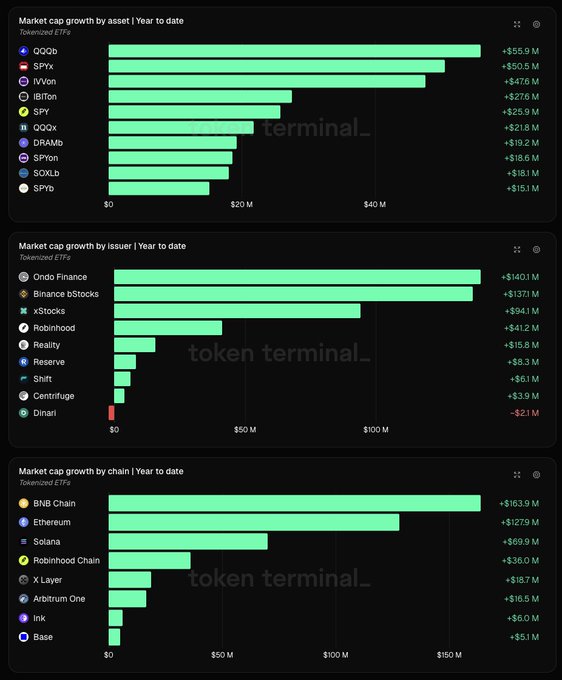Click the $150 M axis label in chain chart
Screen dimensions: 562x680
pos(449,655)
